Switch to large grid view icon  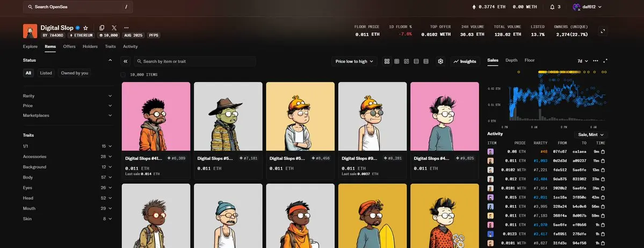point(387,61)
